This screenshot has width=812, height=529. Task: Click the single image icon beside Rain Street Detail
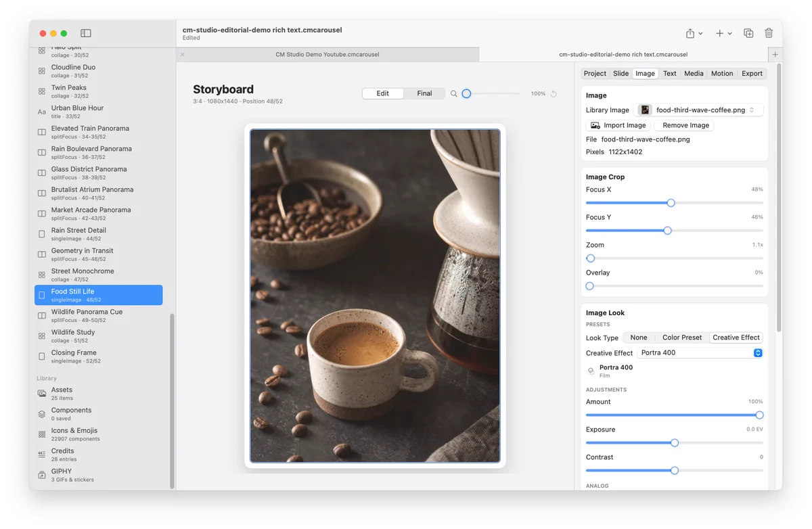click(42, 234)
